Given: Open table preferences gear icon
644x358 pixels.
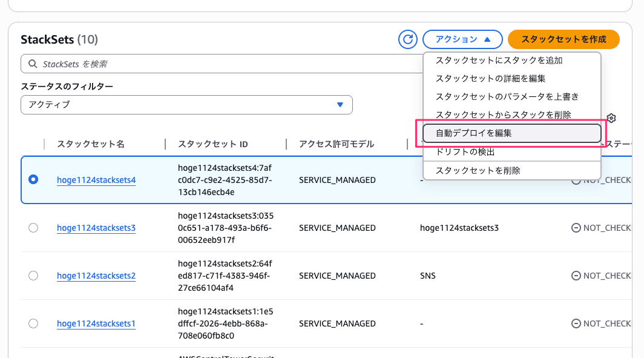Looking at the screenshot, I should (x=611, y=118).
